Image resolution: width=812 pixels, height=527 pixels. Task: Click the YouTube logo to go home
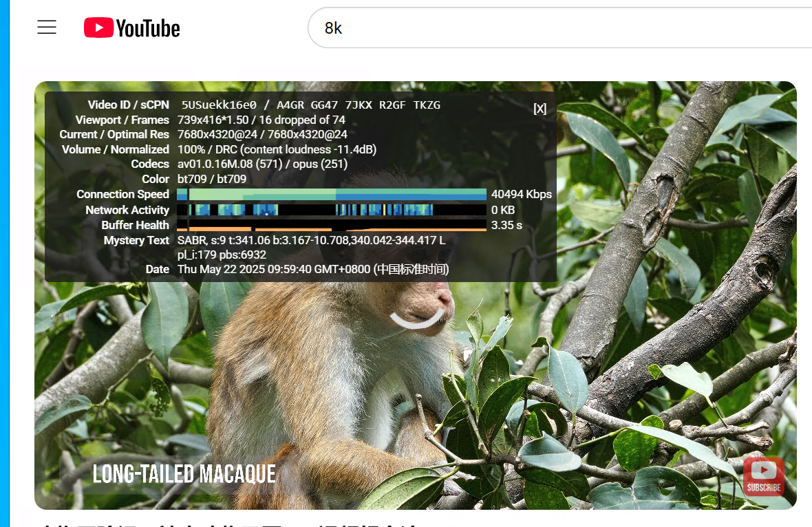(x=132, y=28)
